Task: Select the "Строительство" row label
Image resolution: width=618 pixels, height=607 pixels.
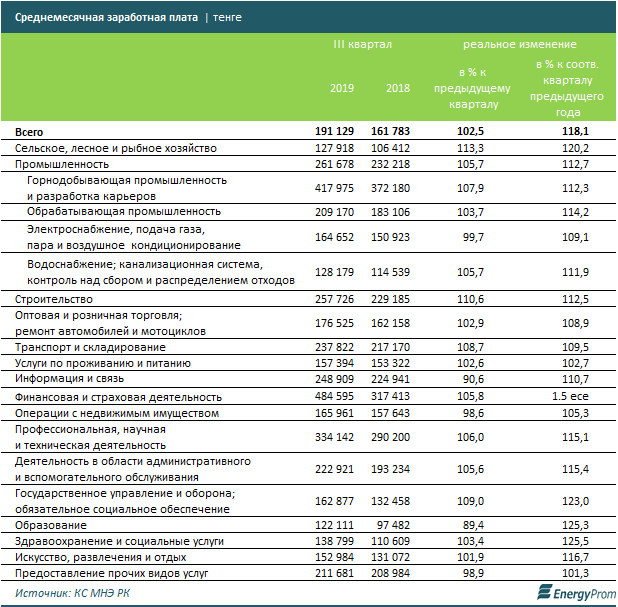Action: pyautogui.click(x=54, y=299)
